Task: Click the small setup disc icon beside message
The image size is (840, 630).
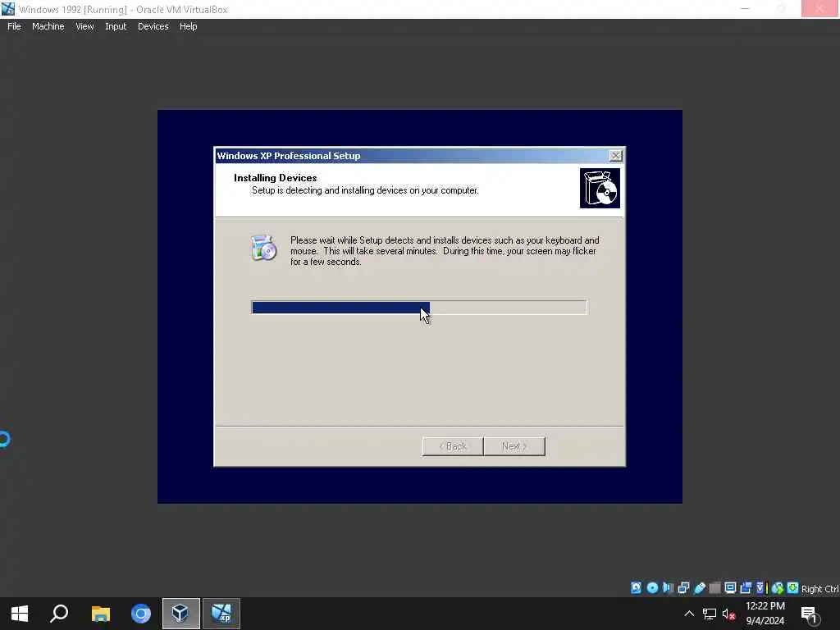Action: (x=263, y=248)
